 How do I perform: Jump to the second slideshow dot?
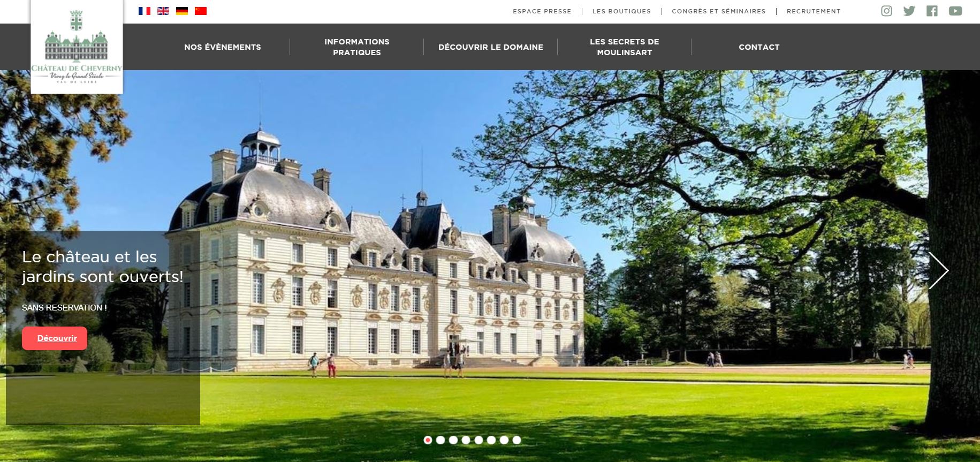click(440, 440)
